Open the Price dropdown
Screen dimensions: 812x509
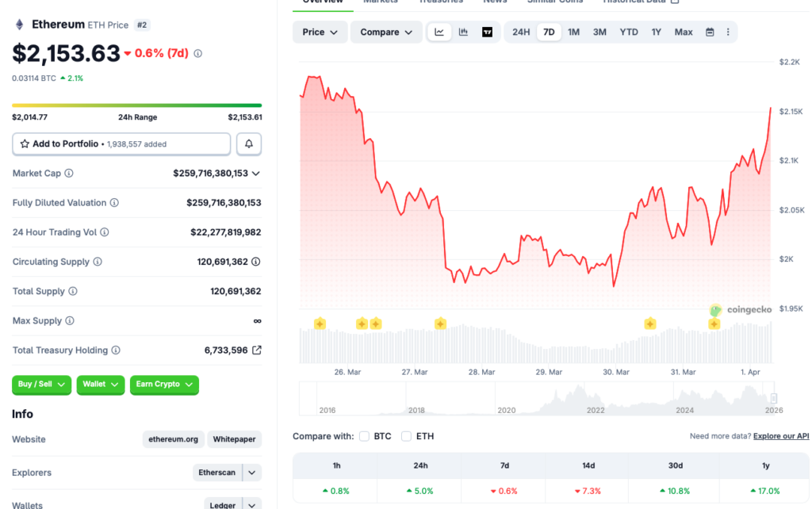(x=320, y=32)
